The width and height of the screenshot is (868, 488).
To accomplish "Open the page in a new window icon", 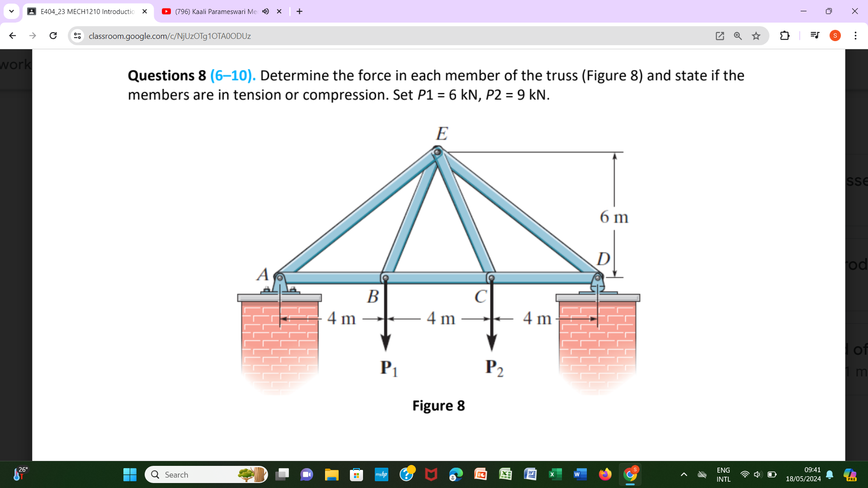I will pyautogui.click(x=720, y=36).
